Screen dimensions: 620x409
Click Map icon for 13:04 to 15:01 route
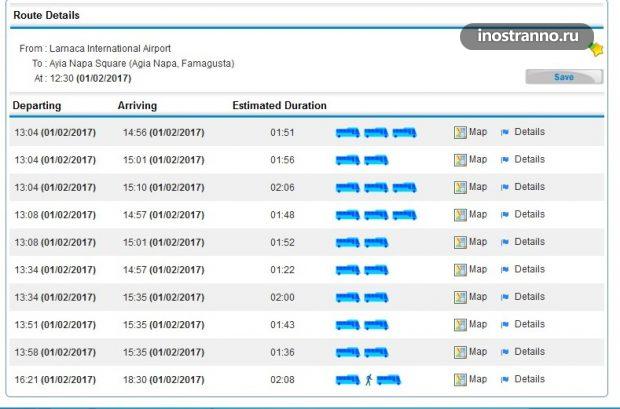point(461,160)
